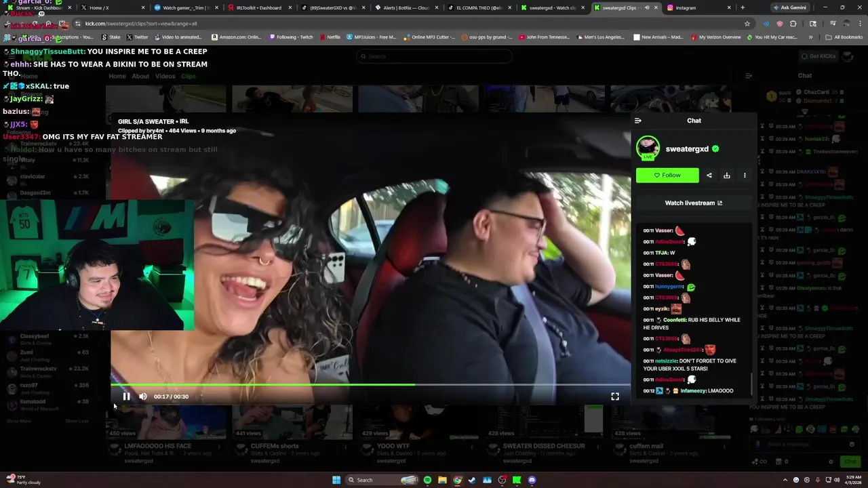Open the Amazon.com bookmark
Viewport: 868px width, 488px height.
click(x=237, y=37)
